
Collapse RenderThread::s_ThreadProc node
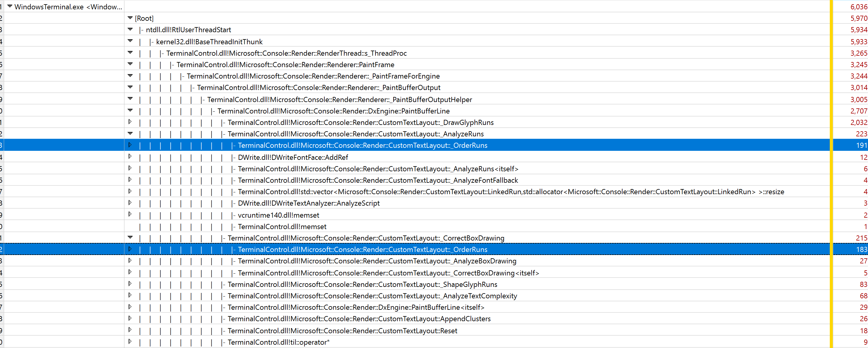coord(130,53)
